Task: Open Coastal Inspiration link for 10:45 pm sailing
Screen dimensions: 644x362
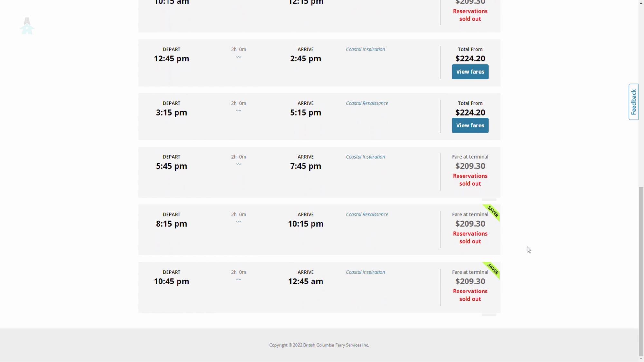Action: click(x=365, y=272)
